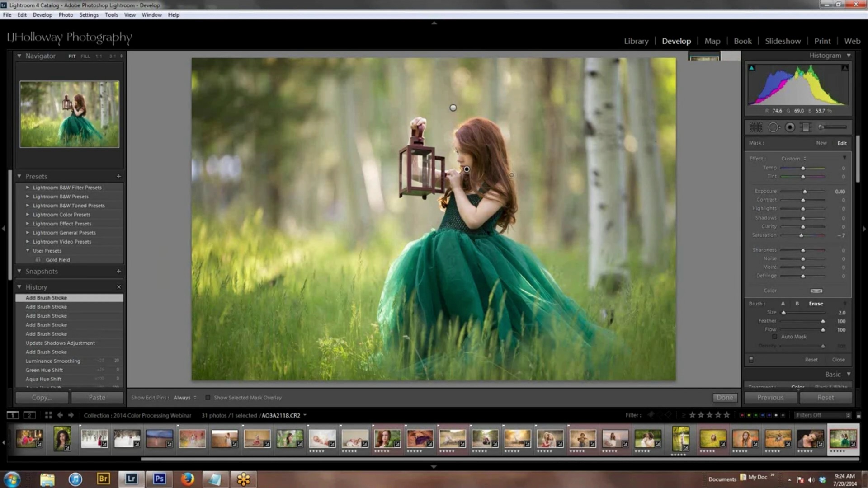Screen dimensions: 868x488
Task: Click New next to the Mask label
Action: click(821, 143)
